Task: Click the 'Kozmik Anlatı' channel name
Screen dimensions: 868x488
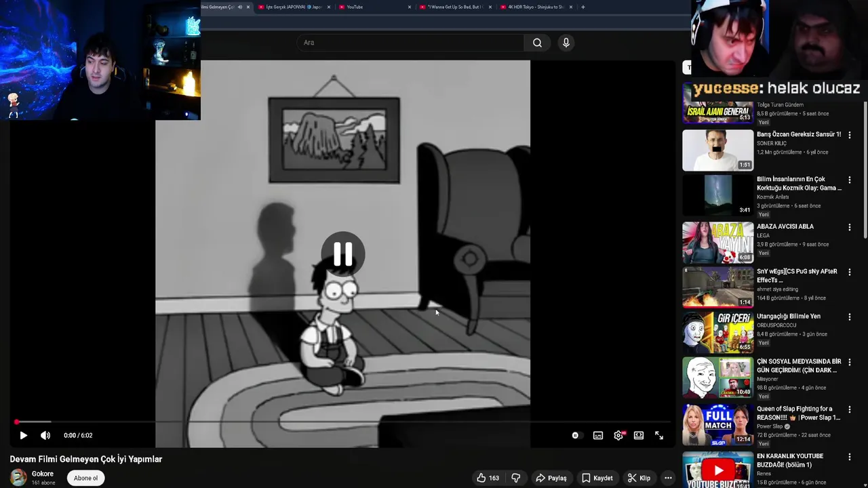Action: coord(772,197)
